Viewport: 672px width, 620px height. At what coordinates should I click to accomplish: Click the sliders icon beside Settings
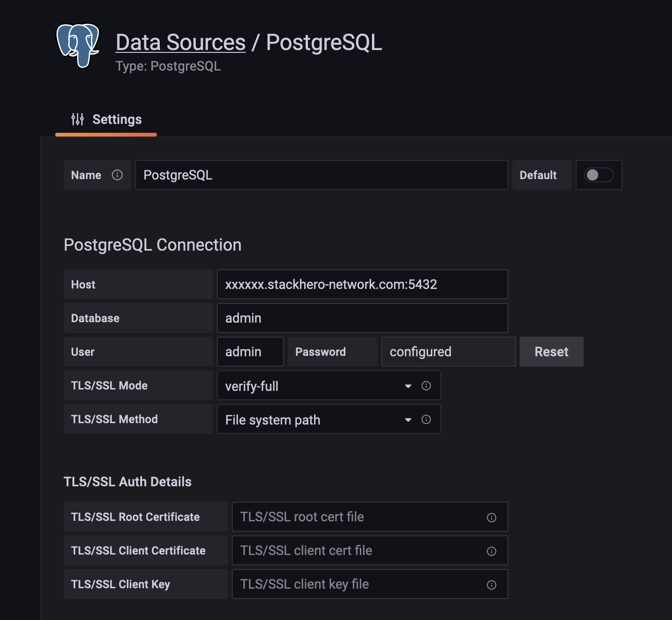pyautogui.click(x=77, y=119)
